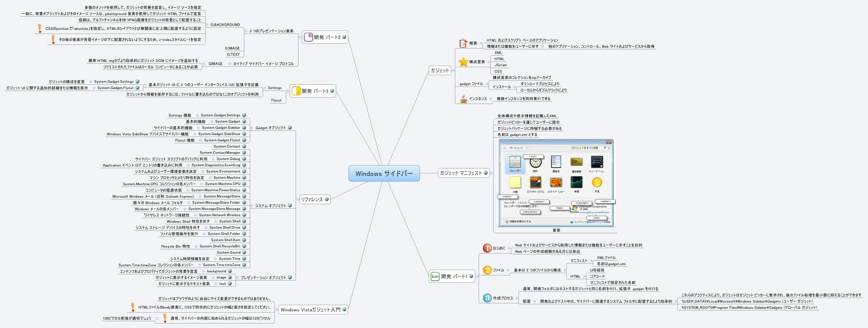The height and width of the screenshot is (328, 868).
Task: Click the yellow chart icon on 開発 パート3
Action: [x=297, y=90]
